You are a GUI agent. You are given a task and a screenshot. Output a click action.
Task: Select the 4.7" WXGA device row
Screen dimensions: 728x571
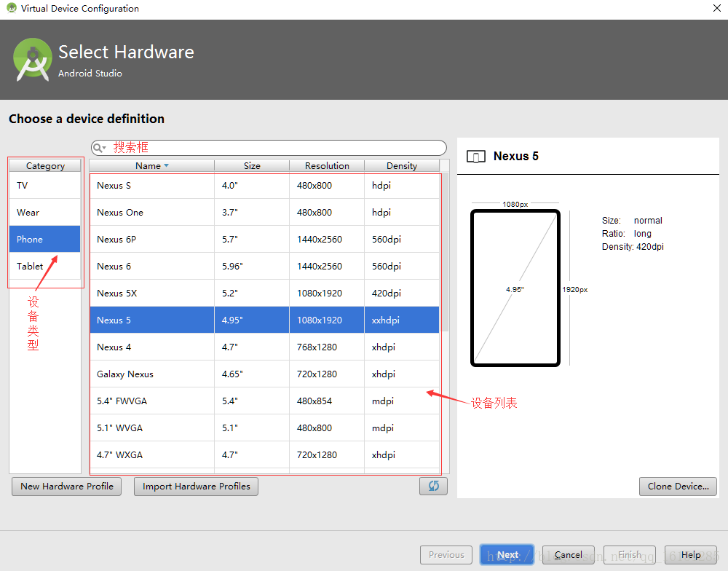265,455
